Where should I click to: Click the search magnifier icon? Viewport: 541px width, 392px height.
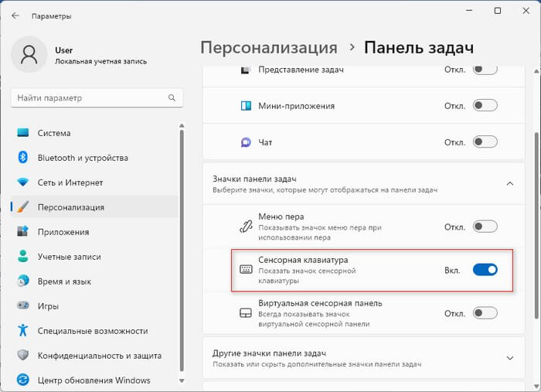(172, 97)
